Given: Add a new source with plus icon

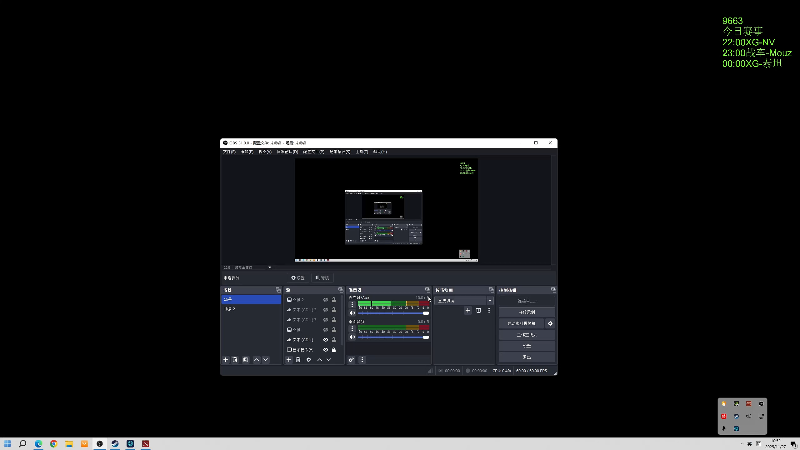Looking at the screenshot, I should coord(289,360).
